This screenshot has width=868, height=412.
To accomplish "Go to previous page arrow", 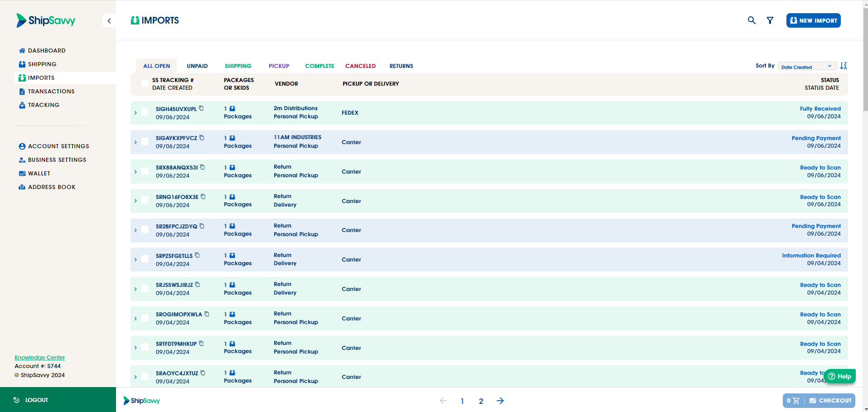I will (443, 401).
